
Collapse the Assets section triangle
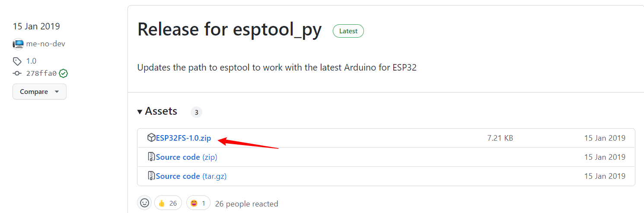140,112
